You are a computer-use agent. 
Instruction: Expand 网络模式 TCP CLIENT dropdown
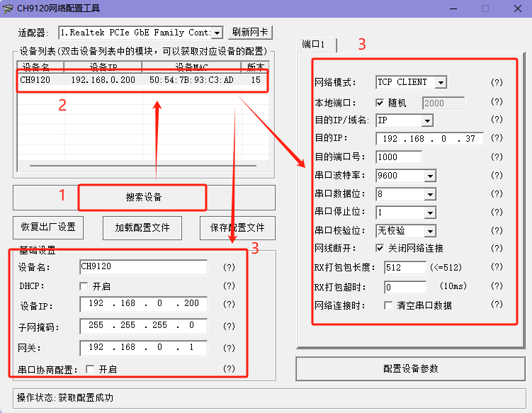(441, 82)
